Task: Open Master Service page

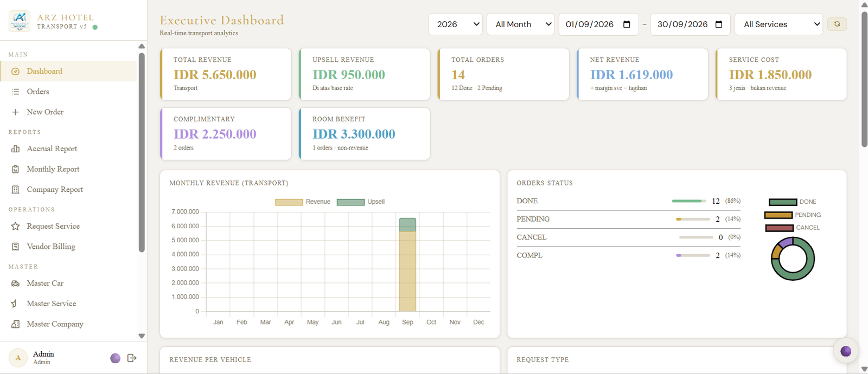Action: tap(68, 304)
